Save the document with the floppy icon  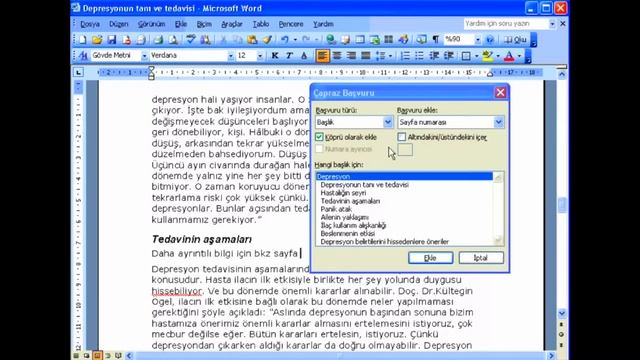tap(111, 40)
